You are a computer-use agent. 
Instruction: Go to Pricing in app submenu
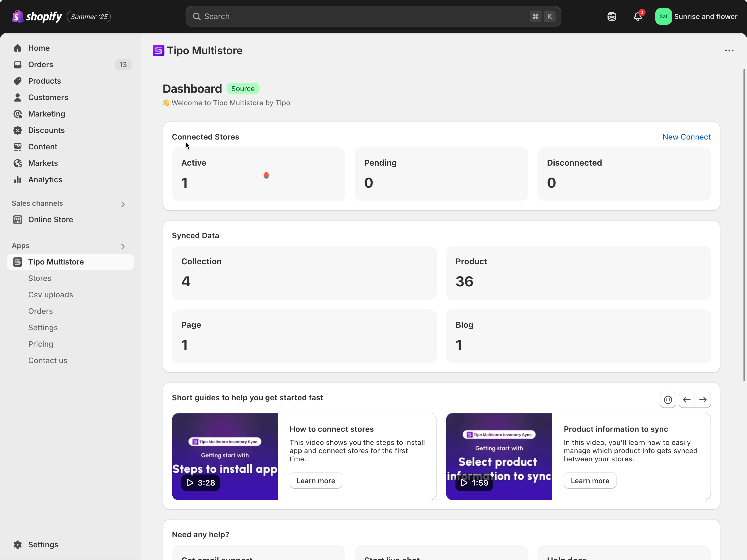tap(41, 344)
